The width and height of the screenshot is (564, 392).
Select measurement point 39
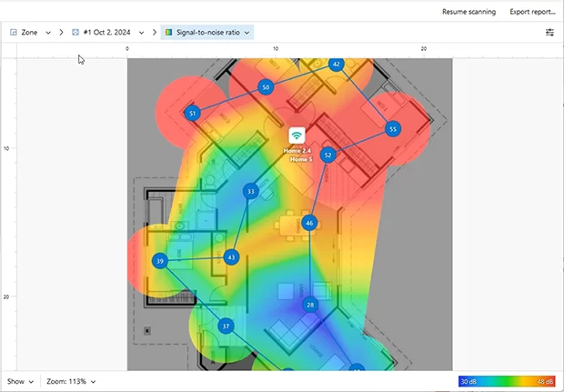(x=160, y=261)
